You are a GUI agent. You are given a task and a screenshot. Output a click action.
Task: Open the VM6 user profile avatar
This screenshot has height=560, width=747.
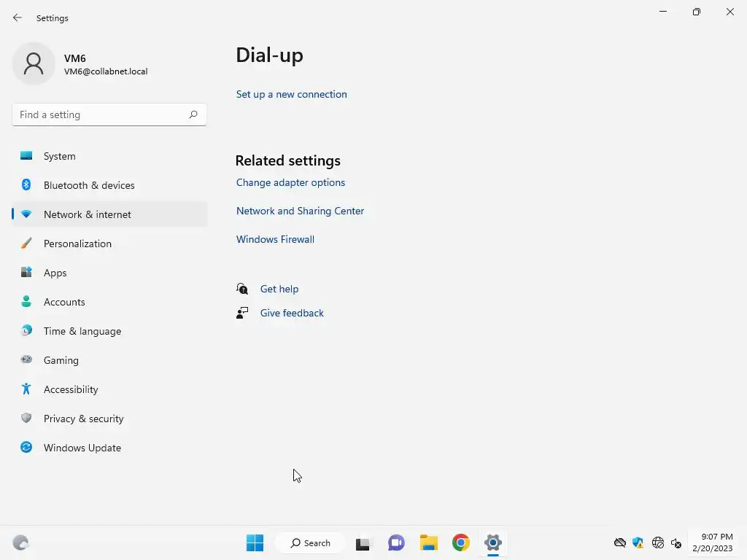(x=34, y=63)
